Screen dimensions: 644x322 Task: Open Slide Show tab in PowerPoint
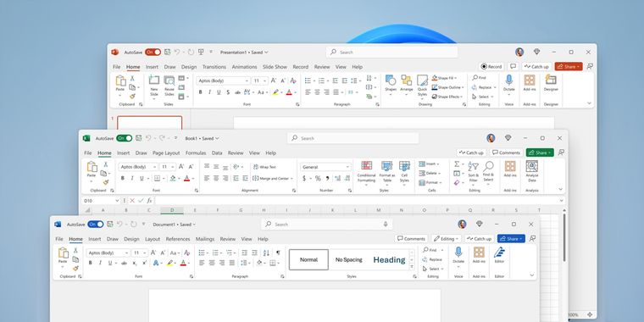275,67
